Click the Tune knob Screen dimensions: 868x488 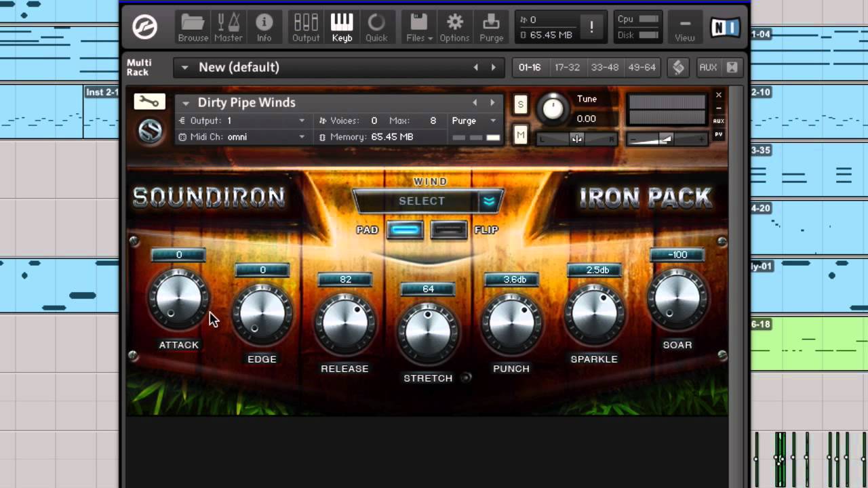pyautogui.click(x=553, y=108)
